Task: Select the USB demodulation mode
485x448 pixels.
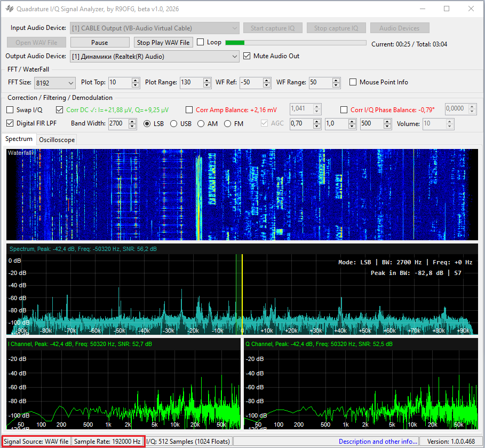Action: point(174,124)
